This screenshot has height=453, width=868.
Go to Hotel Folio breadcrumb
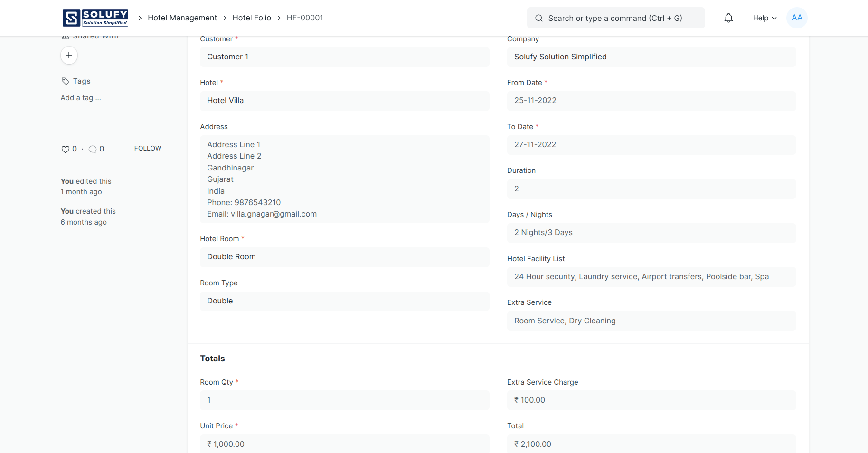252,18
